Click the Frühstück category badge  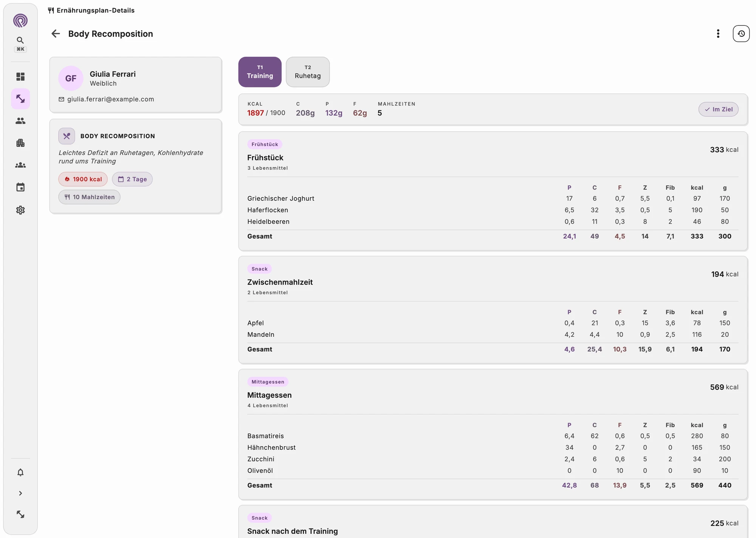point(265,144)
